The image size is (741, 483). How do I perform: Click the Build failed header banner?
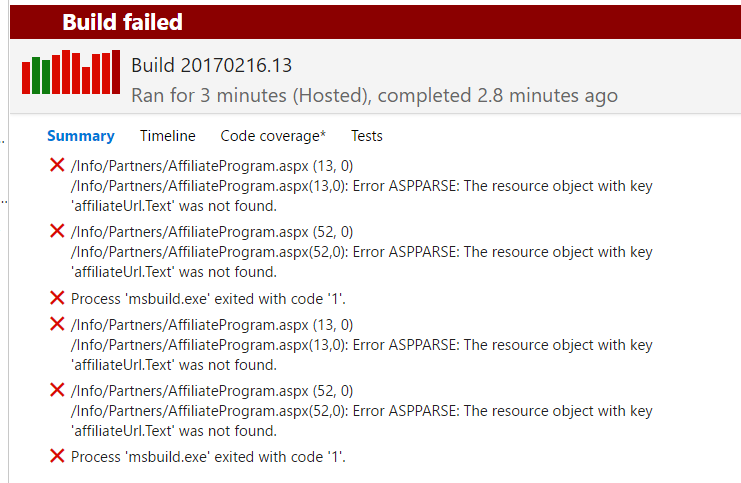click(x=375, y=22)
